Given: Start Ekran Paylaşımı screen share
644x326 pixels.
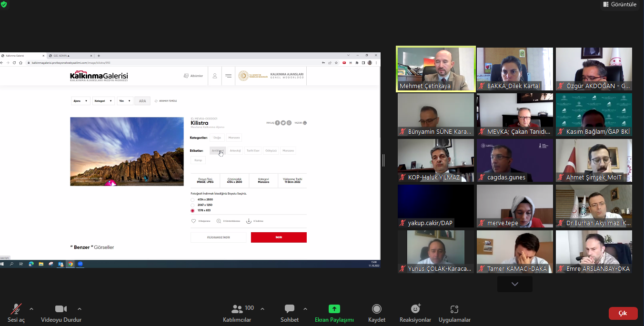Looking at the screenshot, I should pos(334,309).
